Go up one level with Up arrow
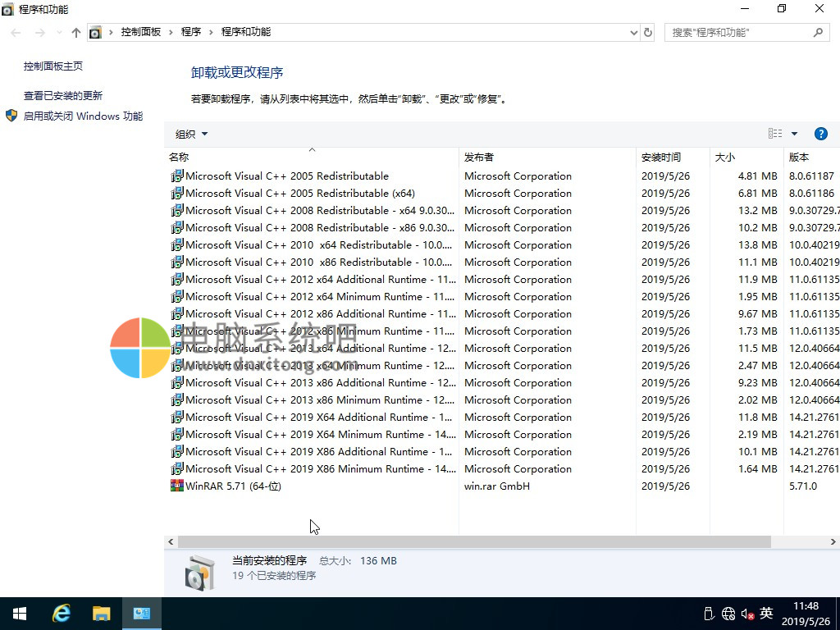This screenshot has width=840, height=630. tap(76, 33)
